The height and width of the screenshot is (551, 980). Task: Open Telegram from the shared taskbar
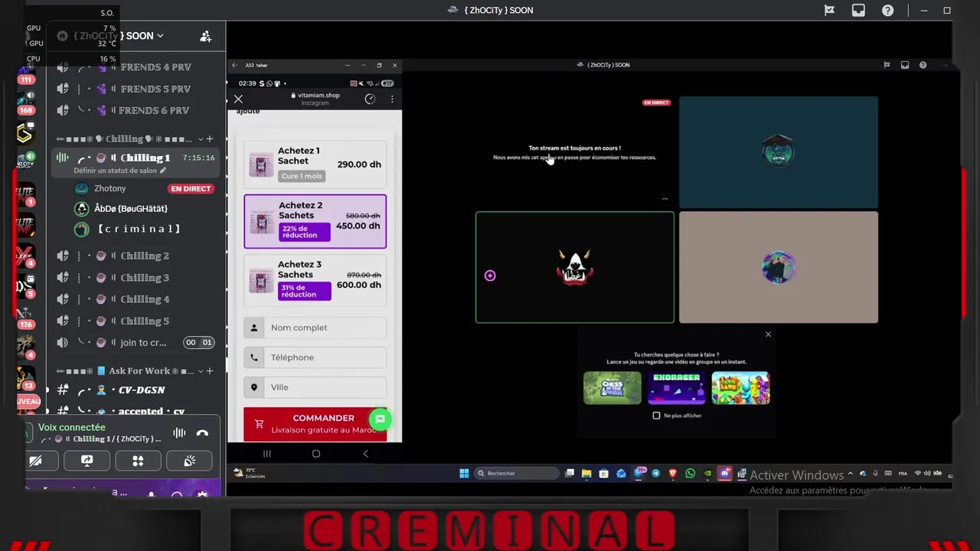pos(655,474)
